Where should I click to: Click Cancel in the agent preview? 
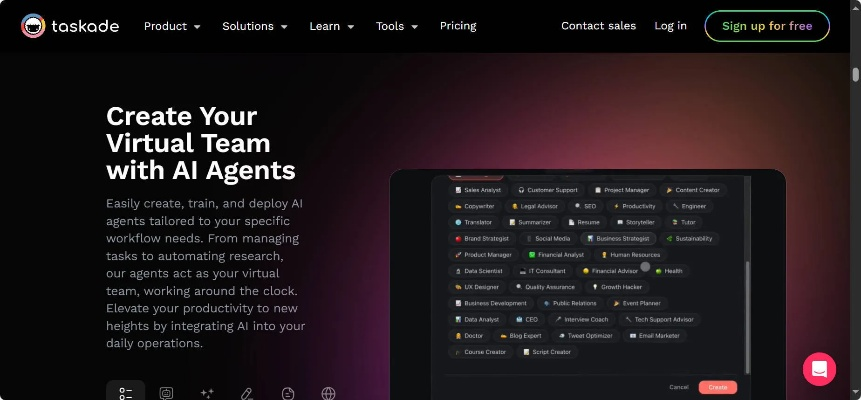[679, 387]
